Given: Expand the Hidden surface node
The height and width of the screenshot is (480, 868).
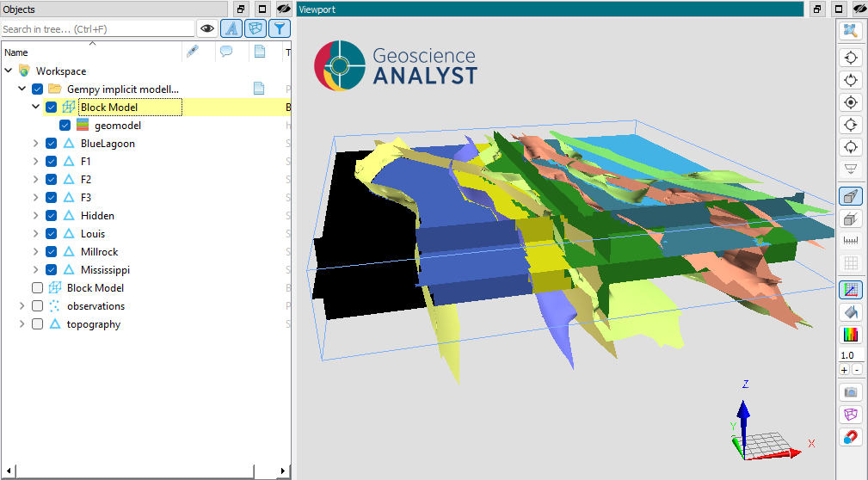Looking at the screenshot, I should (x=35, y=216).
